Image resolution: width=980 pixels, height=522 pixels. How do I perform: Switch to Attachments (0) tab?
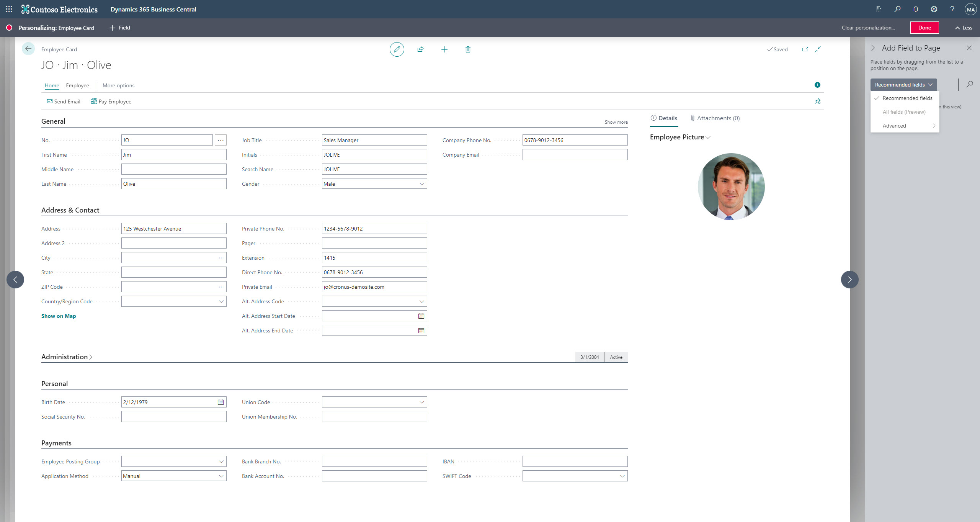point(715,118)
